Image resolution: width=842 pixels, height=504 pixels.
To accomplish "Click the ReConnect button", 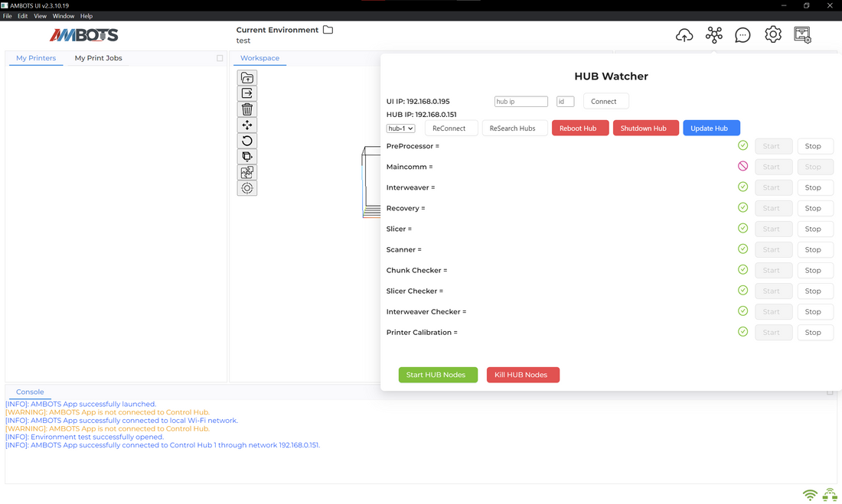I will (x=449, y=128).
